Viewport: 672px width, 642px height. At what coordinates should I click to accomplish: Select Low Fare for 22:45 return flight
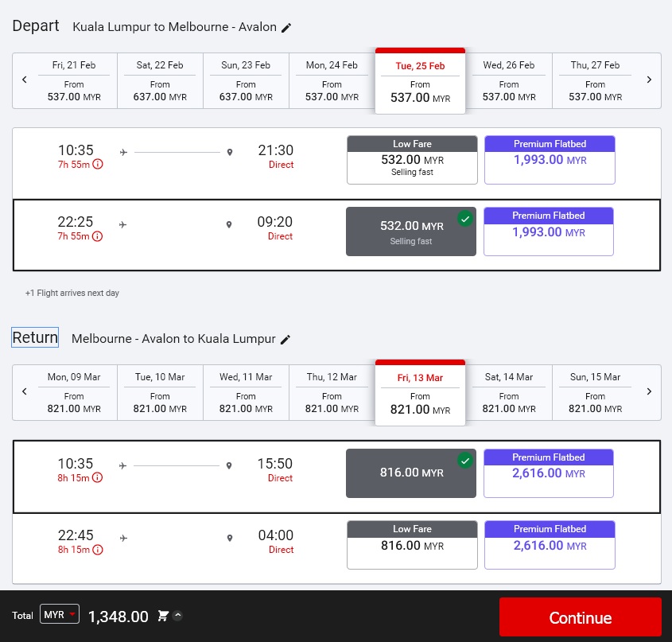412,545
